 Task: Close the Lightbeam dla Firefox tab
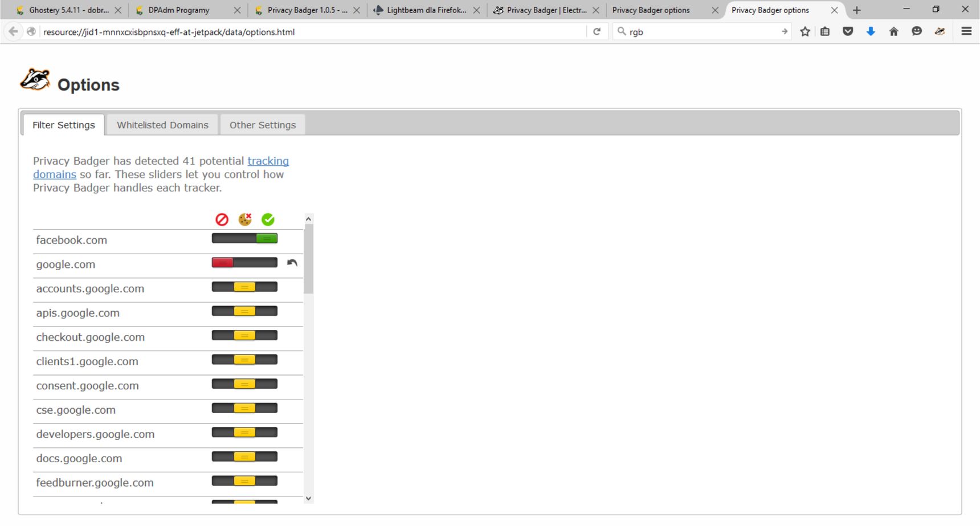coord(476,10)
